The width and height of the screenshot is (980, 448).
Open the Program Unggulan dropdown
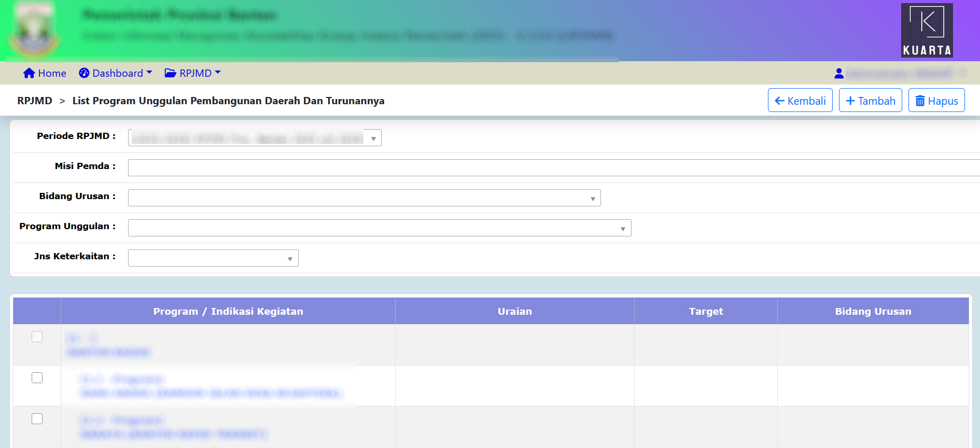pos(380,228)
